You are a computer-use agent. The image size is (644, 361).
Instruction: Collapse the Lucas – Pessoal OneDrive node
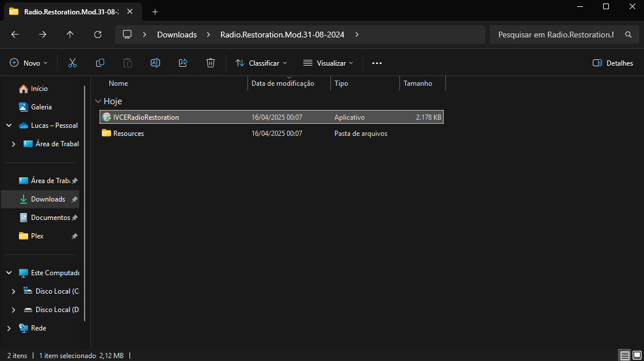point(9,126)
